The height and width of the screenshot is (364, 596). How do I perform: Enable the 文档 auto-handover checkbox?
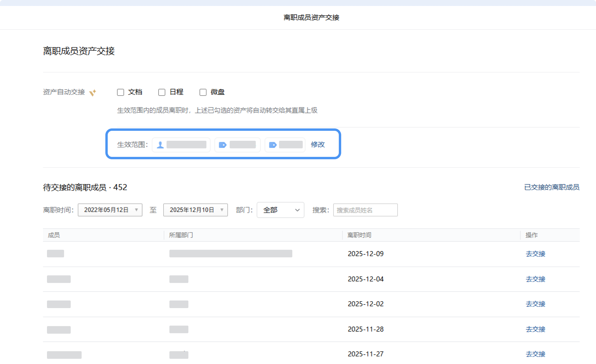[x=121, y=92]
